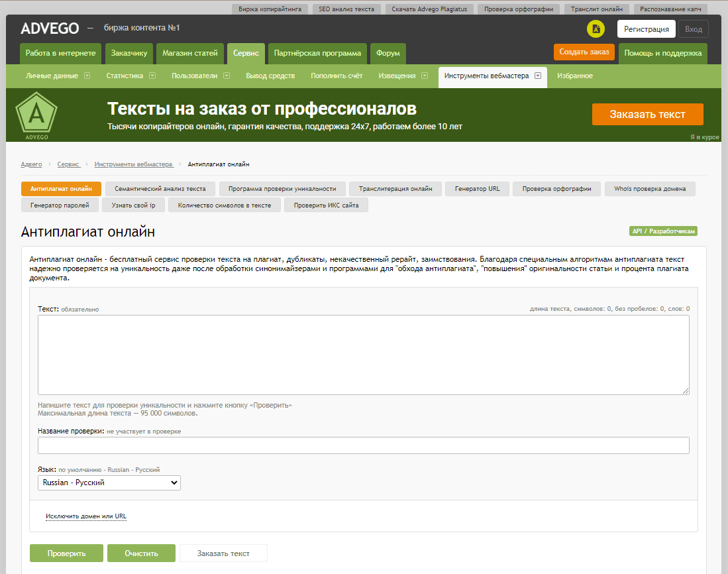Viewport: 728px width, 574px height.
Task: Open Транслитерация онлайн tool
Action: click(395, 188)
